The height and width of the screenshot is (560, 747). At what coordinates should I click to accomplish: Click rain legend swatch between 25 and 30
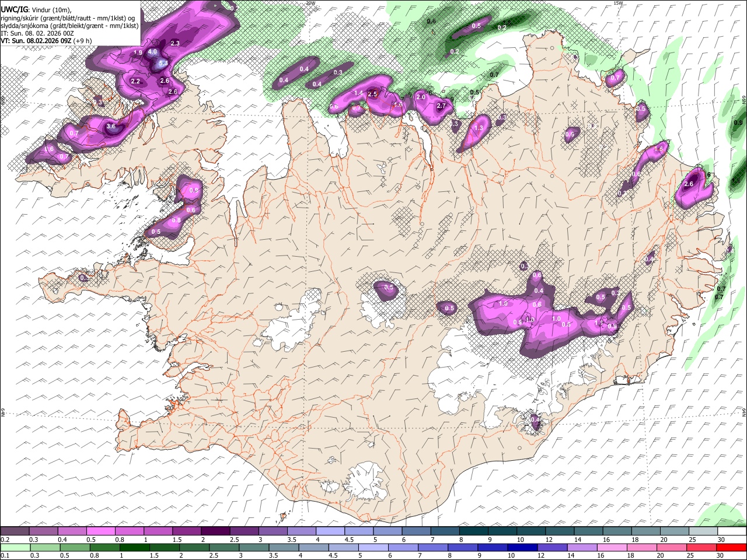tap(702, 547)
